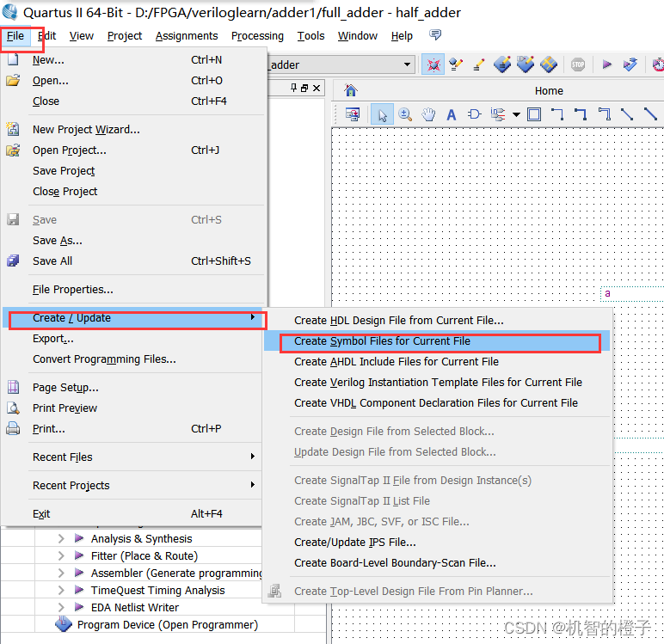Select the Pin tool icon

click(498, 114)
